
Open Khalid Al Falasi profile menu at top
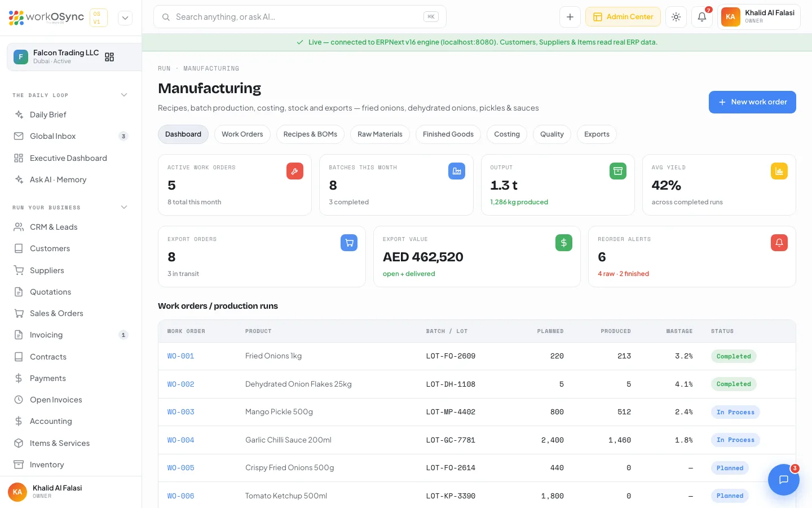(x=759, y=17)
